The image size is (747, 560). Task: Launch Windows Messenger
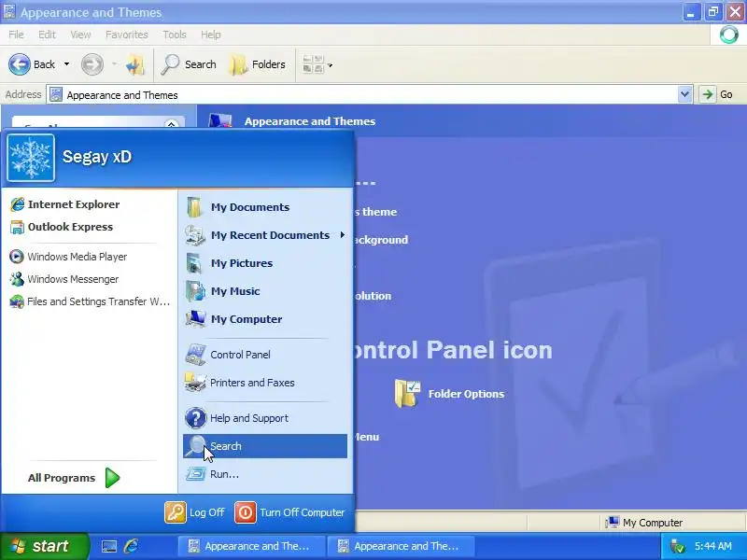click(x=63, y=279)
